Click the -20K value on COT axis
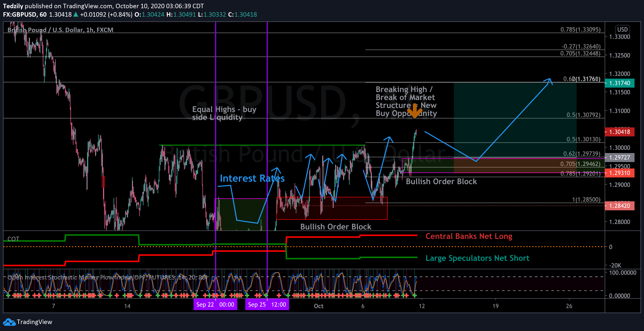 click(615, 265)
